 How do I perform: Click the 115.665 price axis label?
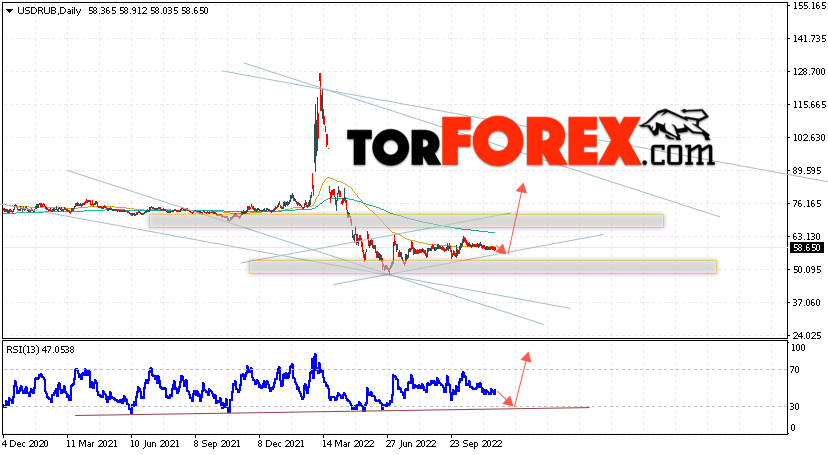(809, 105)
